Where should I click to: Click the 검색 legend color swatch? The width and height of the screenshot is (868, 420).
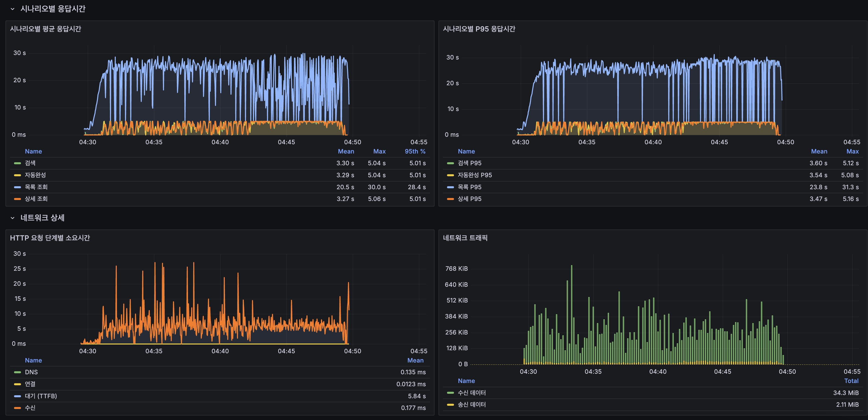[x=17, y=163]
